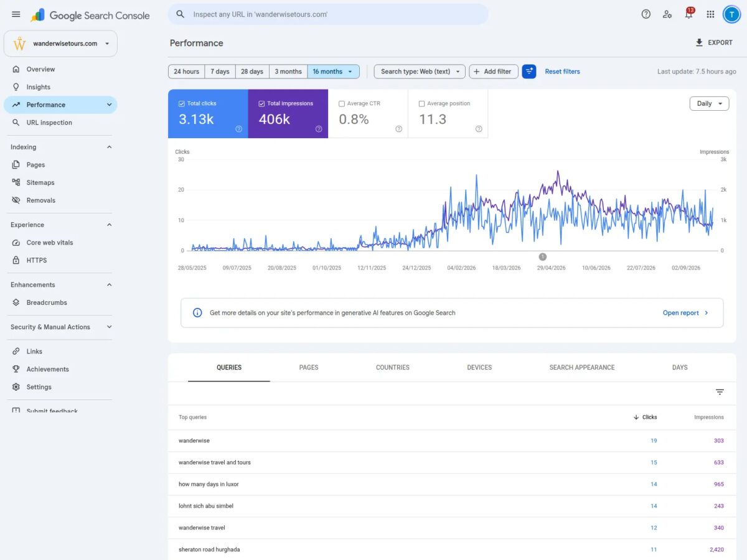The height and width of the screenshot is (560, 747).
Task: Open Sitemaps in the sidebar
Action: (40, 182)
